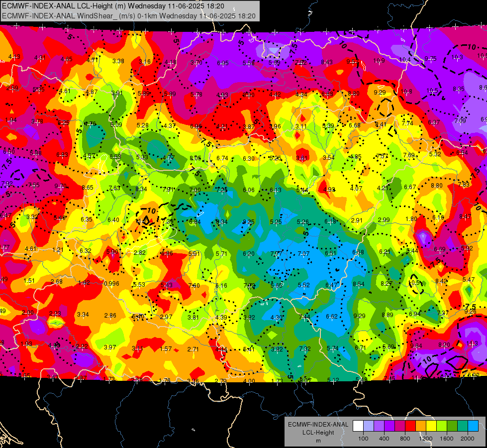
Task: Click the wind shear value 5.74
Action: click(x=332, y=348)
